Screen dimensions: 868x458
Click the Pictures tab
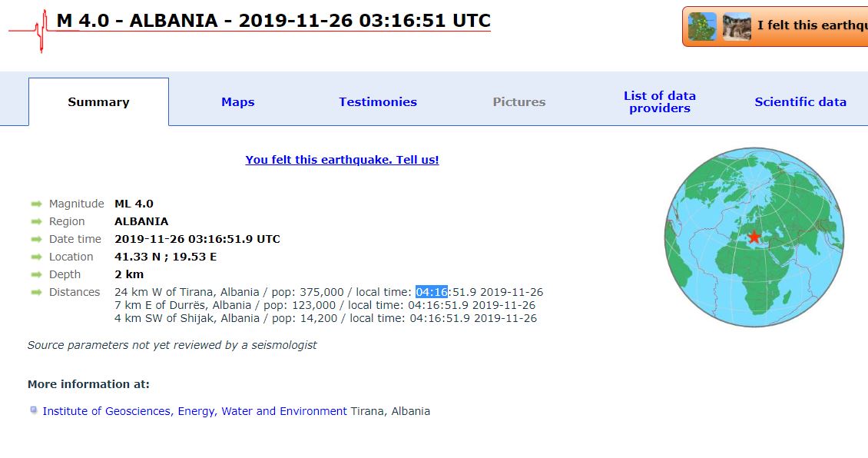pos(519,102)
